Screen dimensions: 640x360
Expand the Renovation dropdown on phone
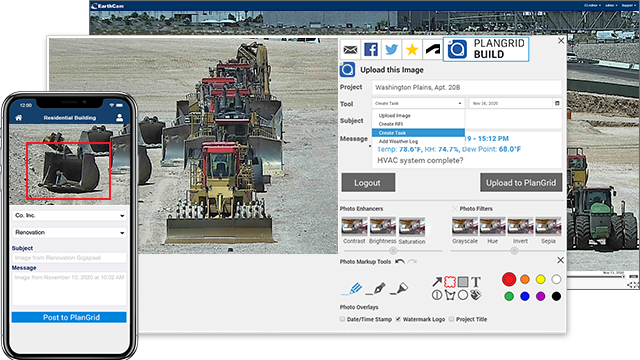[x=69, y=233]
